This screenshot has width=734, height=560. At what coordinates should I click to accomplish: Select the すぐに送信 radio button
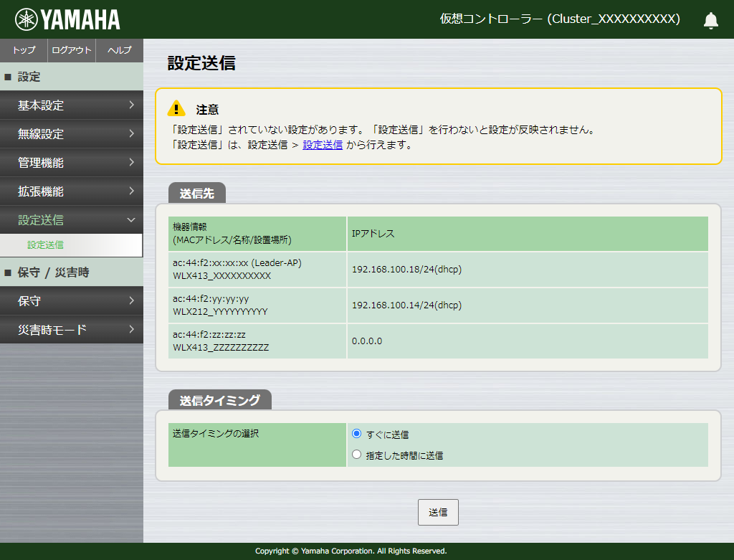coord(356,434)
